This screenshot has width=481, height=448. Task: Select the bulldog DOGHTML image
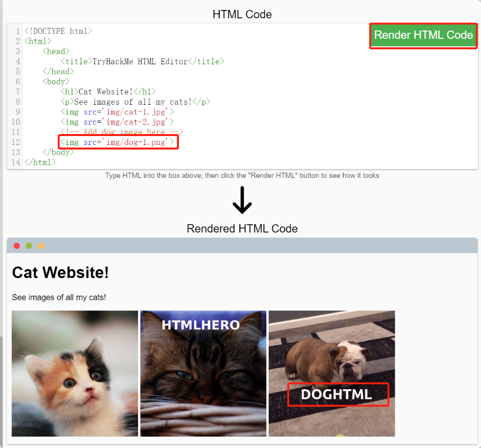(x=331, y=373)
